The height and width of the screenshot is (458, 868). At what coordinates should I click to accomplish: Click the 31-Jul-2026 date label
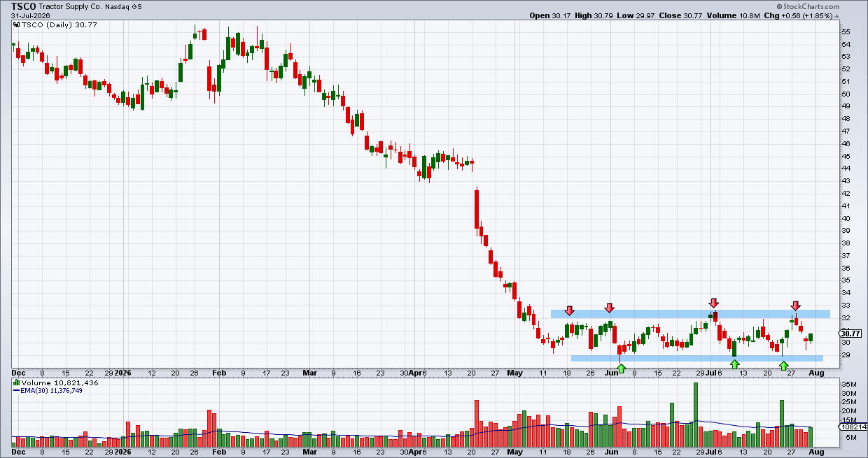coord(30,15)
